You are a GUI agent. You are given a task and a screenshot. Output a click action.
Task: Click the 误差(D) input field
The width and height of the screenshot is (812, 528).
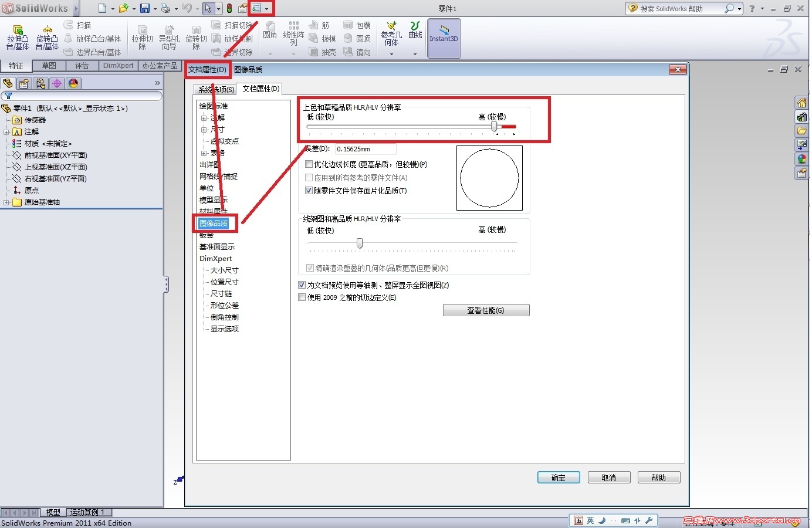[366, 149]
